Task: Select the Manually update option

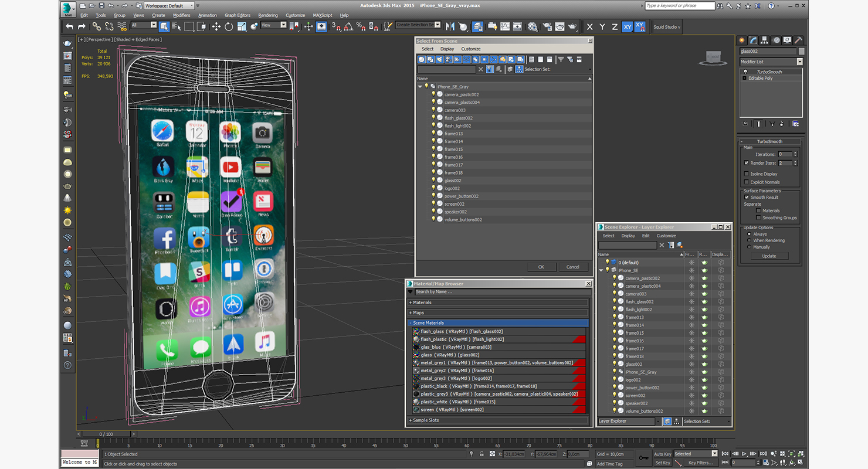Action: click(x=749, y=247)
